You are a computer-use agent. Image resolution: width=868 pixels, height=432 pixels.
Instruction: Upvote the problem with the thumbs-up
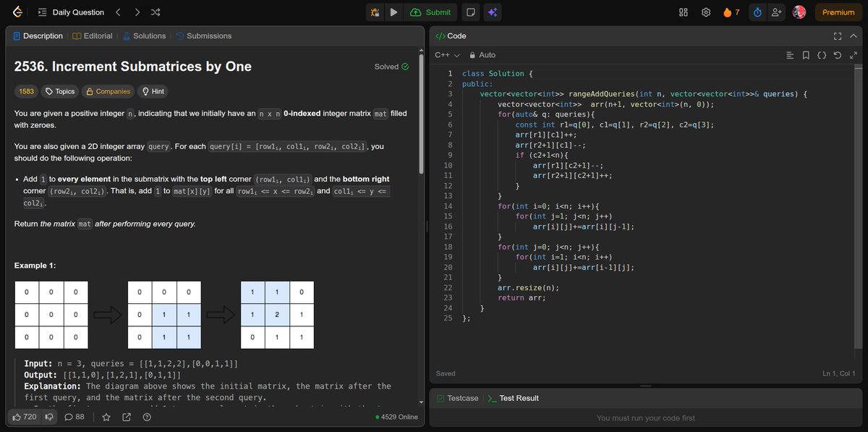(x=17, y=417)
